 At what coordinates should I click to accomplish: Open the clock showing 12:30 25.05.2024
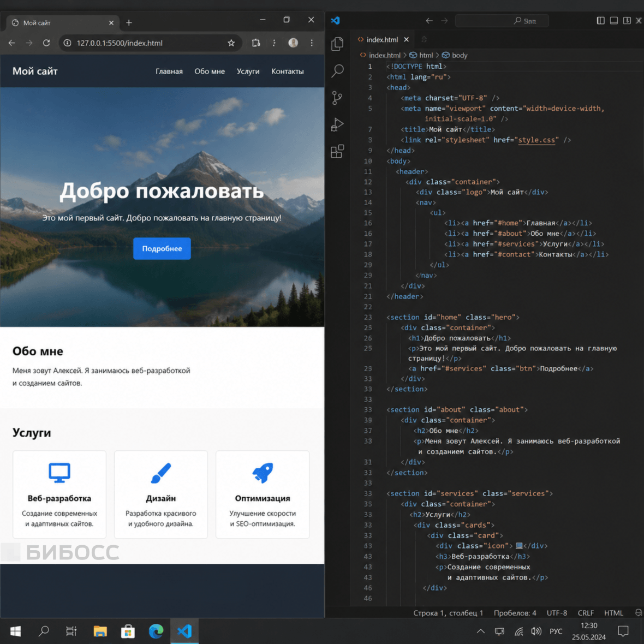589,631
